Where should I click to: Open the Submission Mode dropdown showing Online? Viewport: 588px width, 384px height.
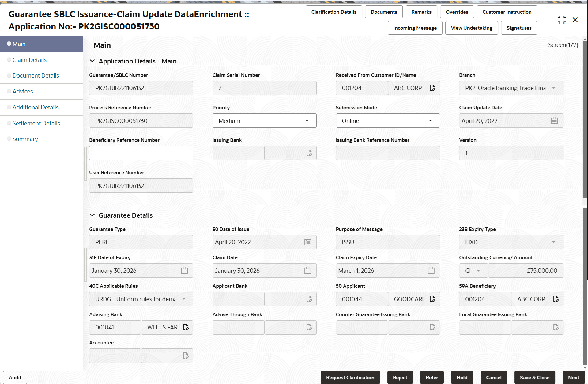(x=387, y=121)
